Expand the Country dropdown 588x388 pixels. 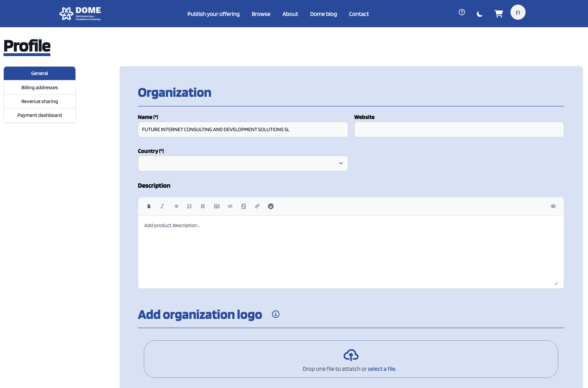[x=243, y=163]
